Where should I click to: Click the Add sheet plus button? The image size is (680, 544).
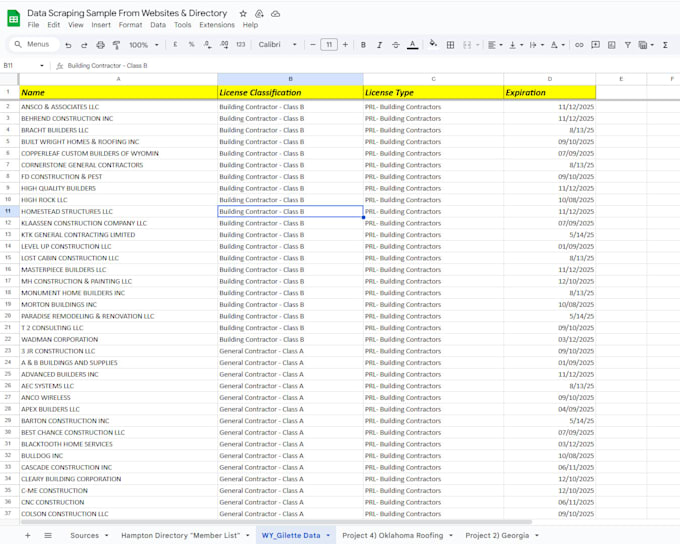(x=28, y=535)
